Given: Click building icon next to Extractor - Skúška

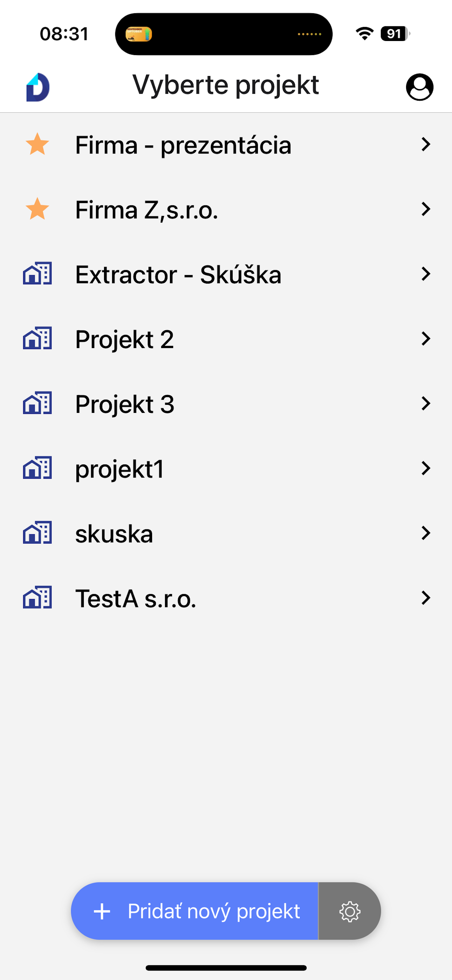Looking at the screenshot, I should point(37,273).
